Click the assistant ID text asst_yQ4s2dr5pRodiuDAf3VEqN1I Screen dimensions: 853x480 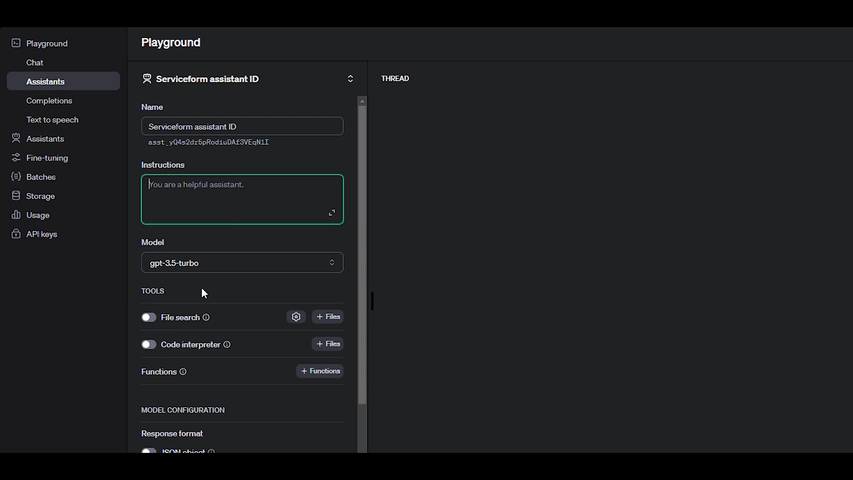[x=208, y=142]
